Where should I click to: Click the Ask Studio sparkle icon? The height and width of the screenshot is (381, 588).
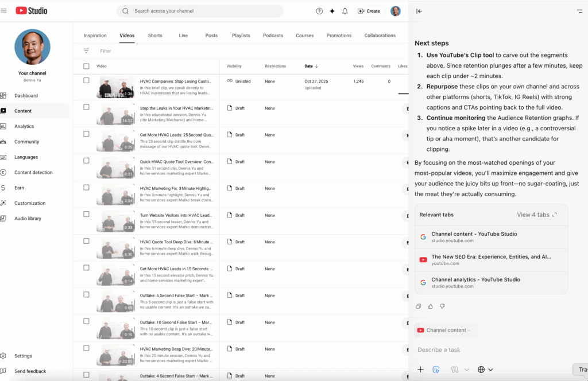point(332,11)
